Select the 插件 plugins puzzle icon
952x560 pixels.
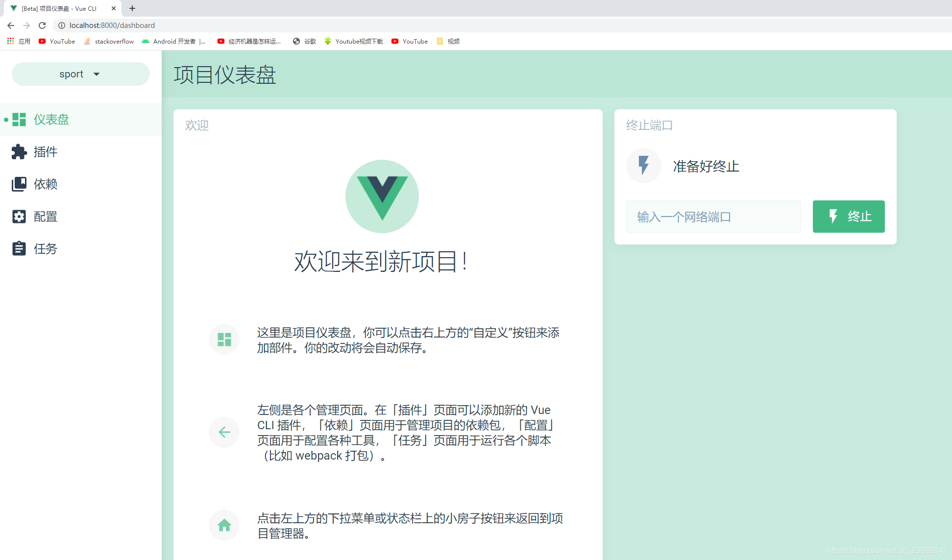(x=19, y=151)
